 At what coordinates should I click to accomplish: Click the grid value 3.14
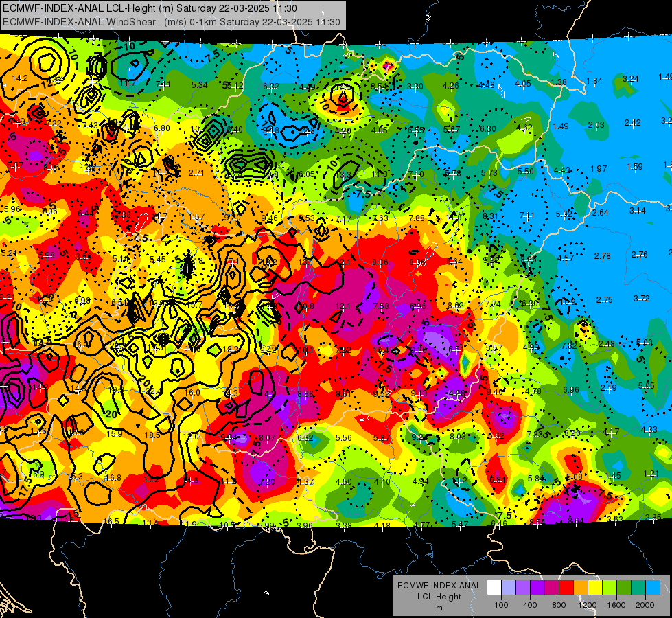pos(637,211)
